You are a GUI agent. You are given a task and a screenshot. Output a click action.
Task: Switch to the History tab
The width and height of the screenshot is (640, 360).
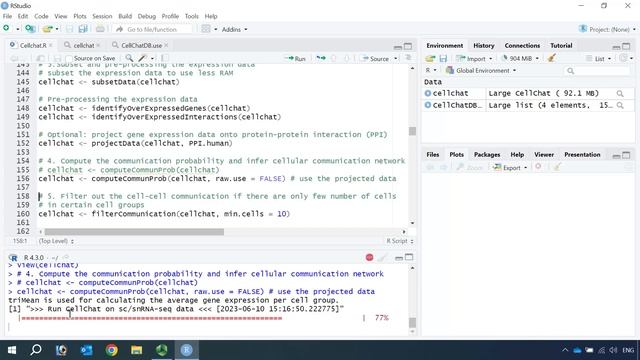(484, 46)
